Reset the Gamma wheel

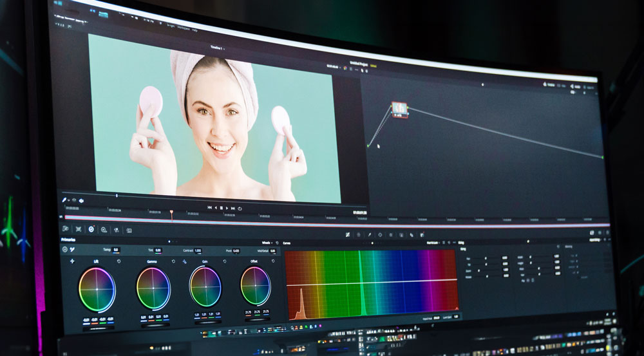[x=173, y=261]
